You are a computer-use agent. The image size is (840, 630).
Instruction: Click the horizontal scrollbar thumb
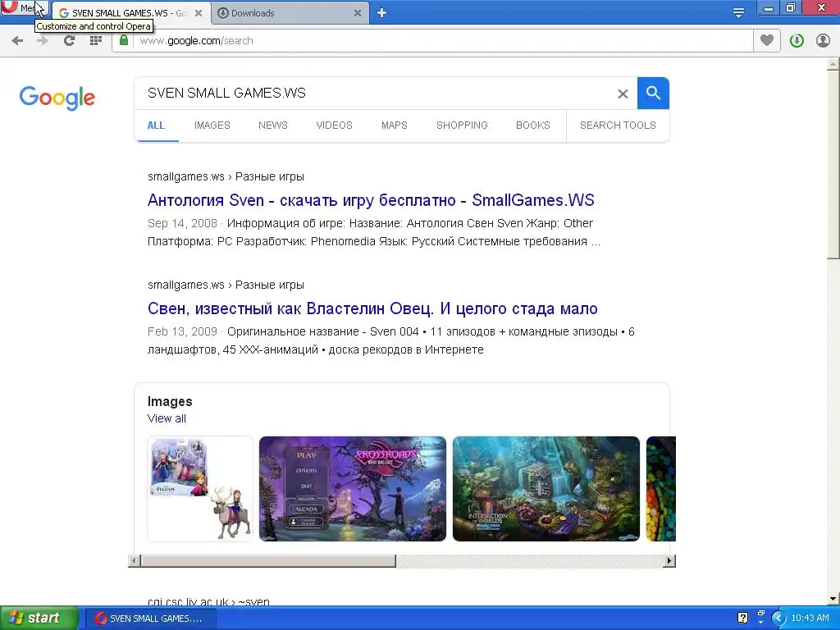tap(268, 561)
